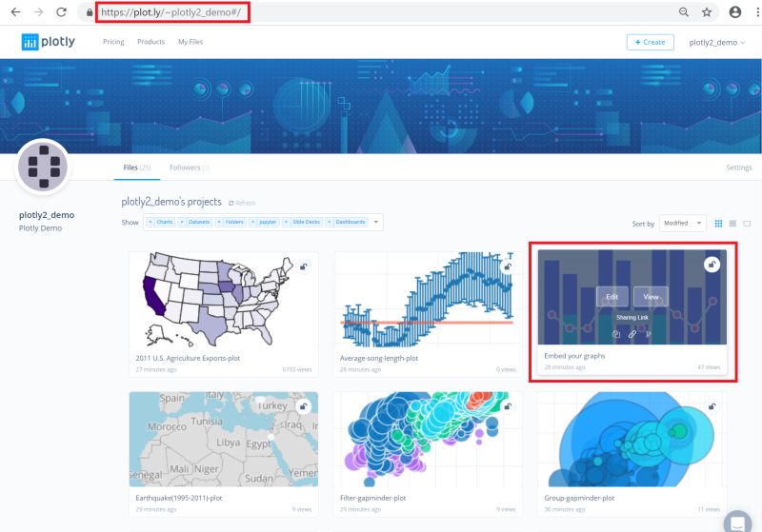Screen dimensions: 762x532
Task: Go back with the browser back arrow
Action: [15, 12]
